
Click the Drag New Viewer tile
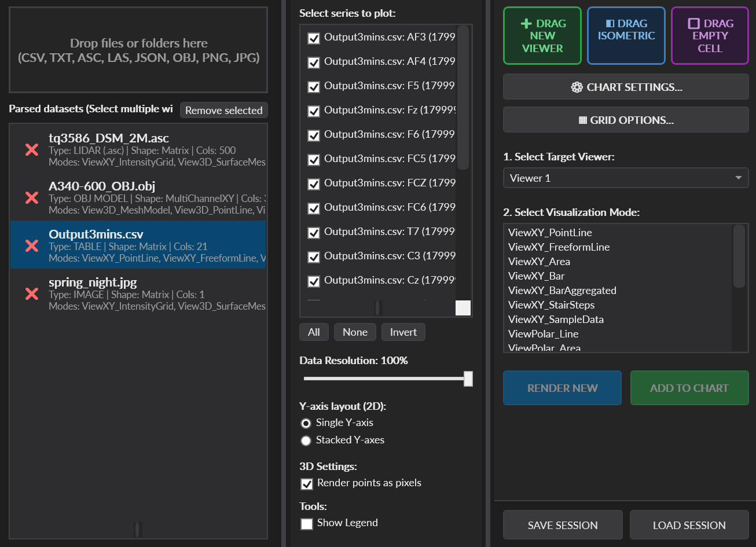click(x=542, y=36)
